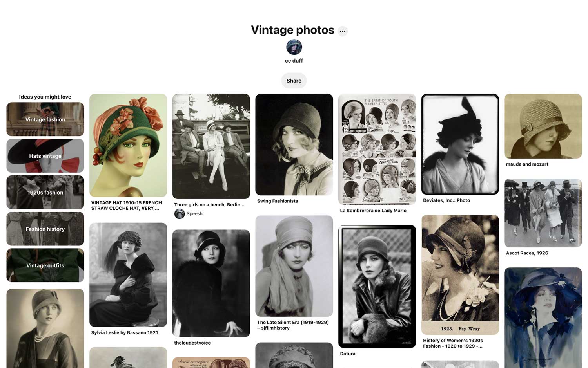Open the green French straw cloche pin
The height and width of the screenshot is (368, 588).
tap(128, 145)
